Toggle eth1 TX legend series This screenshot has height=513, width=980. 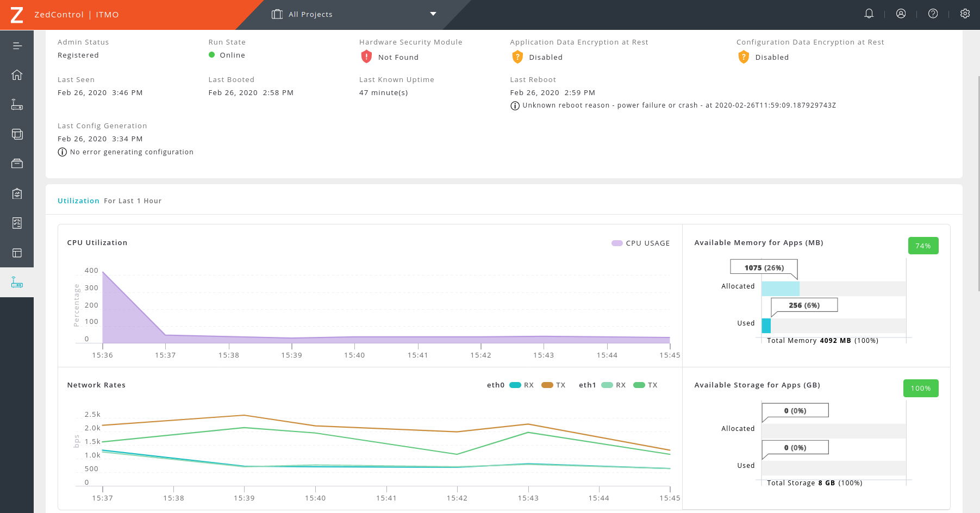pyautogui.click(x=646, y=385)
